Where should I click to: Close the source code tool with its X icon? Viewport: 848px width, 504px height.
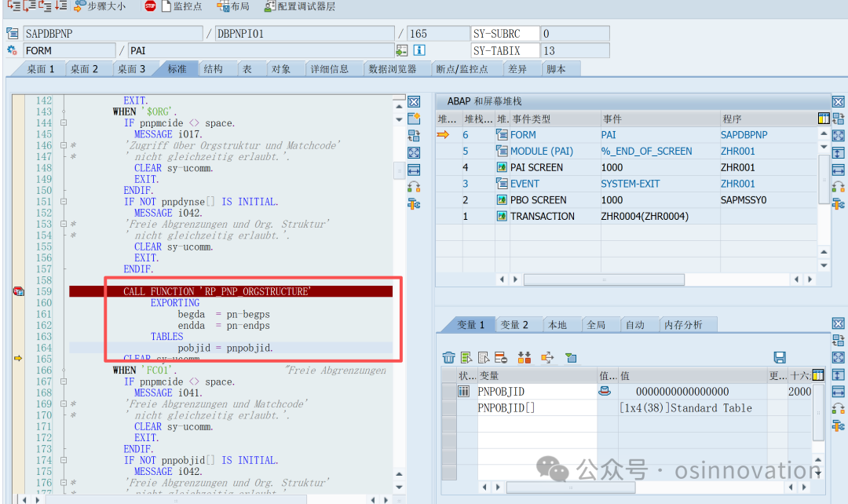[x=415, y=102]
